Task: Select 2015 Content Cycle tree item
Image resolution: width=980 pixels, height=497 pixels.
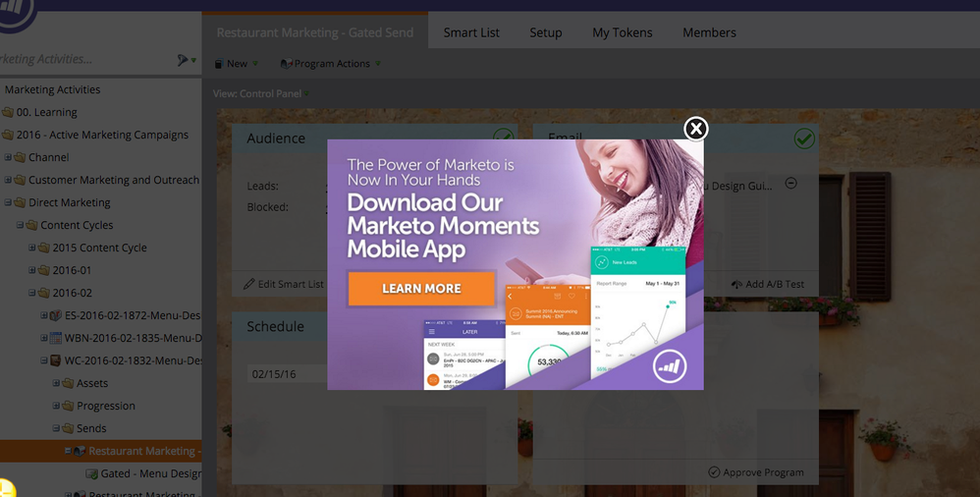Action: click(x=99, y=248)
